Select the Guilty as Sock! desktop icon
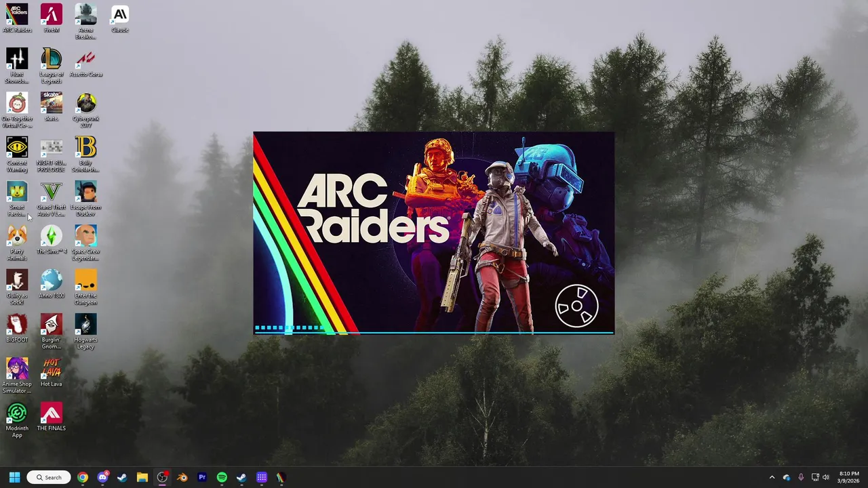The image size is (868, 488). click(x=17, y=287)
